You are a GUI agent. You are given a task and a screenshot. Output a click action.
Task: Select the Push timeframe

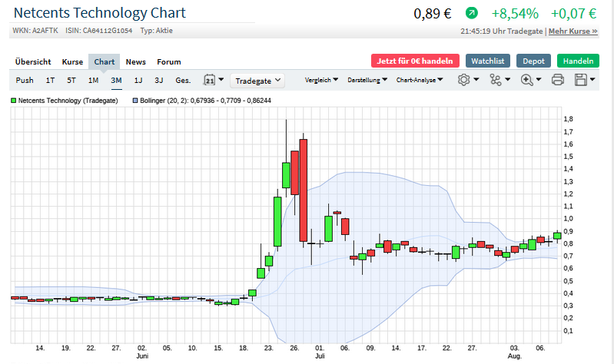25,80
